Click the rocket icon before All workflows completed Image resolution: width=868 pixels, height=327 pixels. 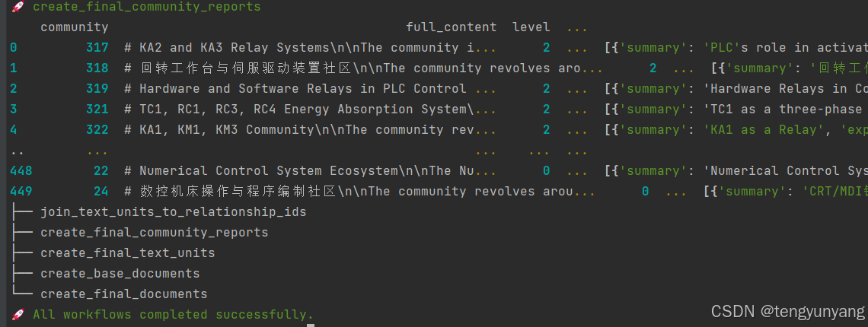18,314
